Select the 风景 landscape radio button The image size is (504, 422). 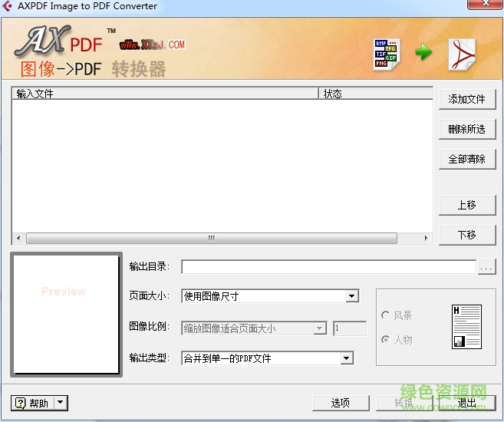click(x=385, y=315)
